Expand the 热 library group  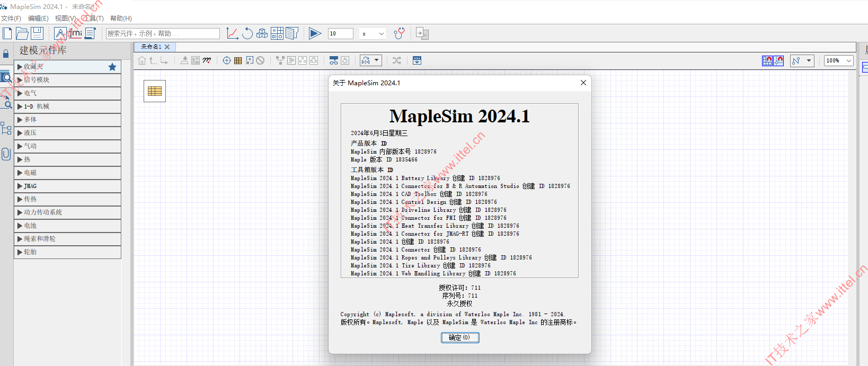(67, 159)
